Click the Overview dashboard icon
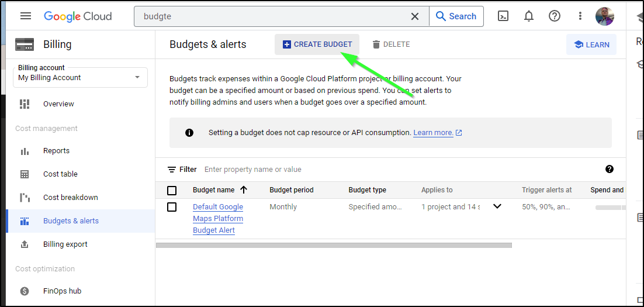The height and width of the screenshot is (307, 644). coord(25,104)
